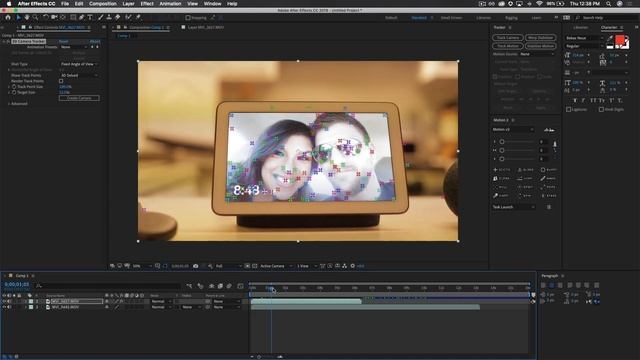This screenshot has width=640, height=360.
Task: Click the Create Camera button
Action: pos(79,98)
